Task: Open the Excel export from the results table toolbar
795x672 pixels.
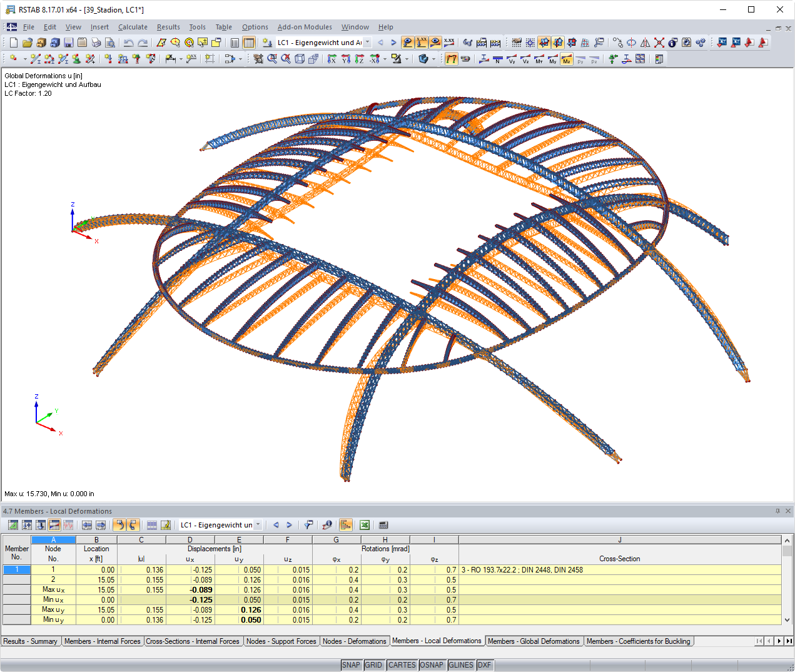Action: 364,525
